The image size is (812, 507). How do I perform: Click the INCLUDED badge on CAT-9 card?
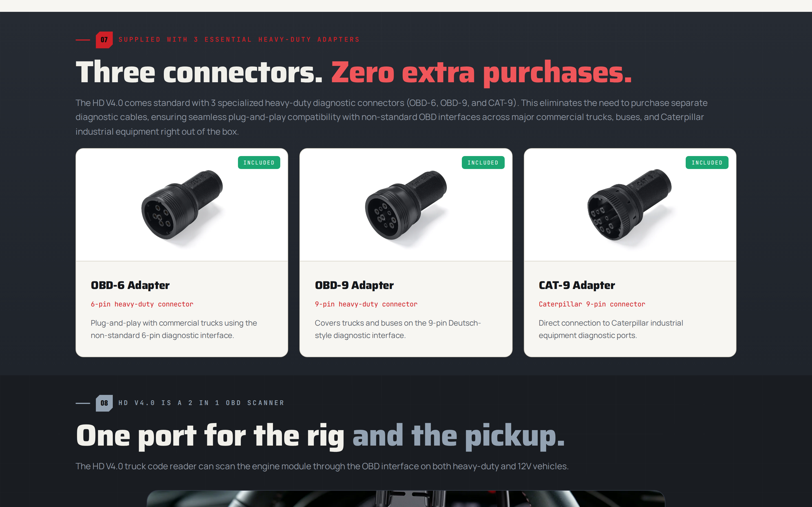click(707, 163)
